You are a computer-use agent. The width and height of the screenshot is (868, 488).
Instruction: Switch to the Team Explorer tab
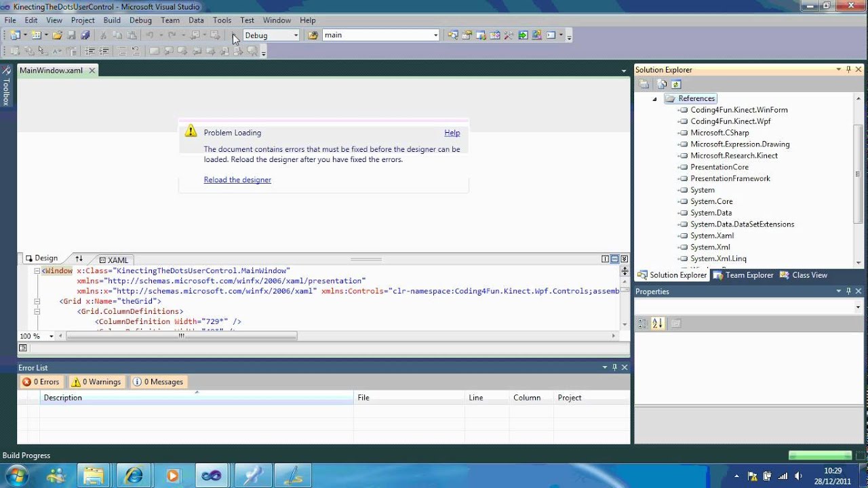tap(744, 275)
